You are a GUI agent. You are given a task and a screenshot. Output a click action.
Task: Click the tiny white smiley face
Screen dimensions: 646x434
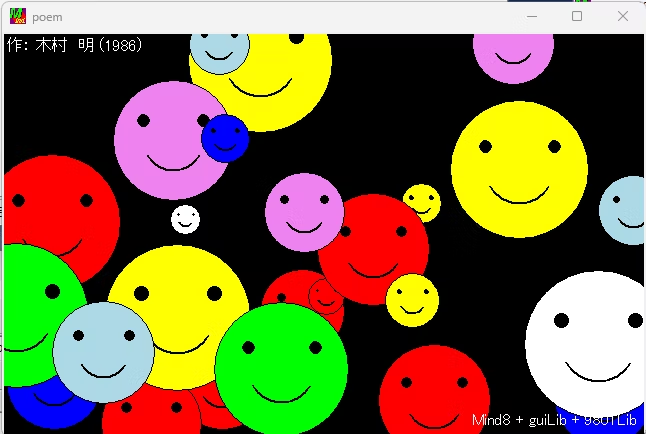[185, 219]
